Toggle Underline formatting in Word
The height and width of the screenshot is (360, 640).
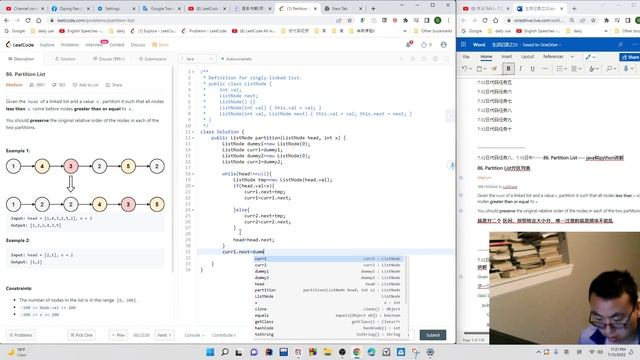532,69
